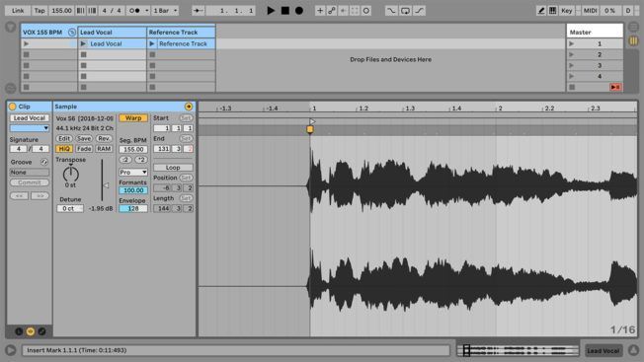Screen dimensions: 644x362
Task: Toggle the Computer MIDI Keyboard icon
Action: click(x=552, y=11)
